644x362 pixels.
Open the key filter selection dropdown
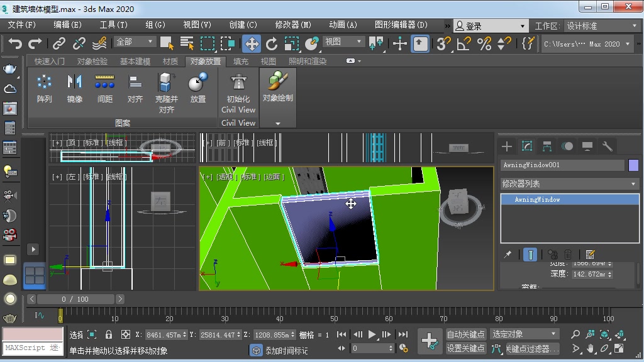[525, 334]
